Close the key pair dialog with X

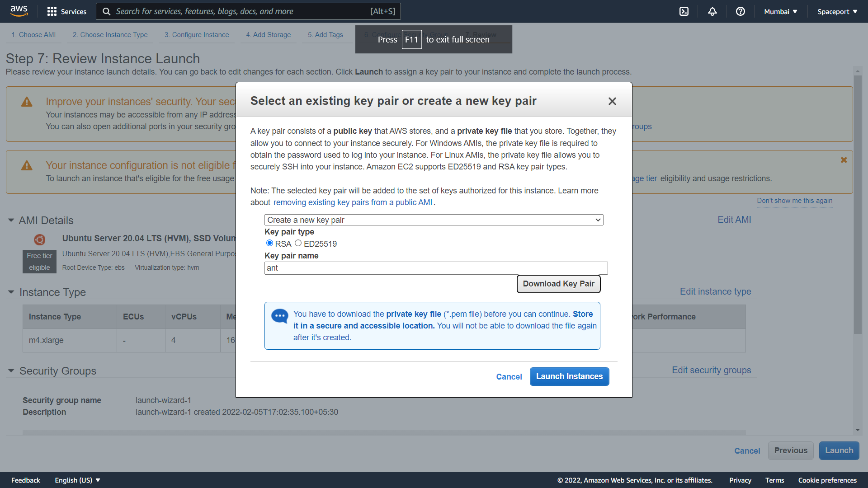tap(612, 101)
